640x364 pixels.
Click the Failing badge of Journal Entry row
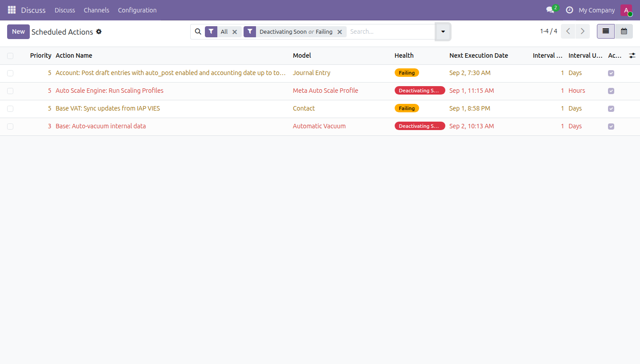407,73
